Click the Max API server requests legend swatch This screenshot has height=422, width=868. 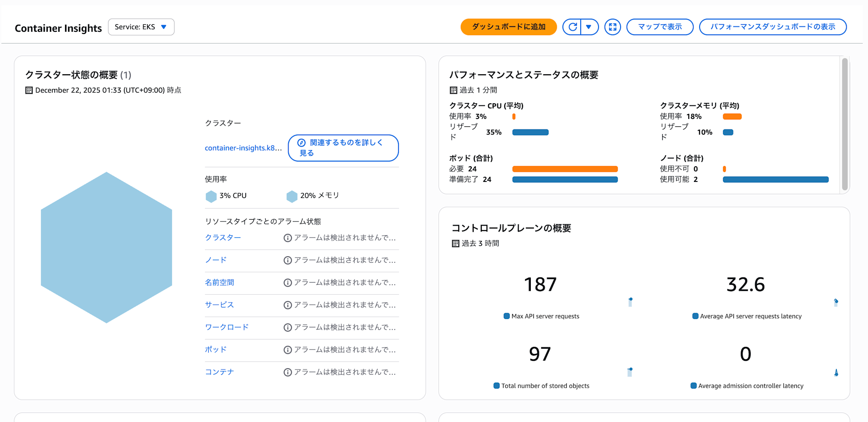(x=506, y=316)
